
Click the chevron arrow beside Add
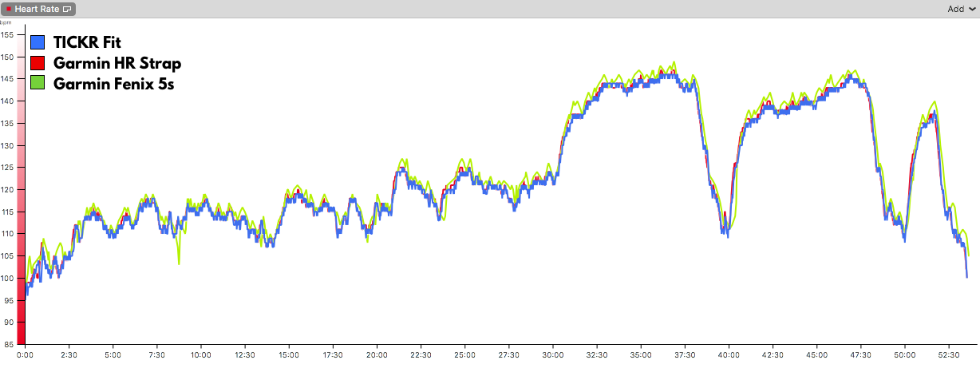coord(971,9)
